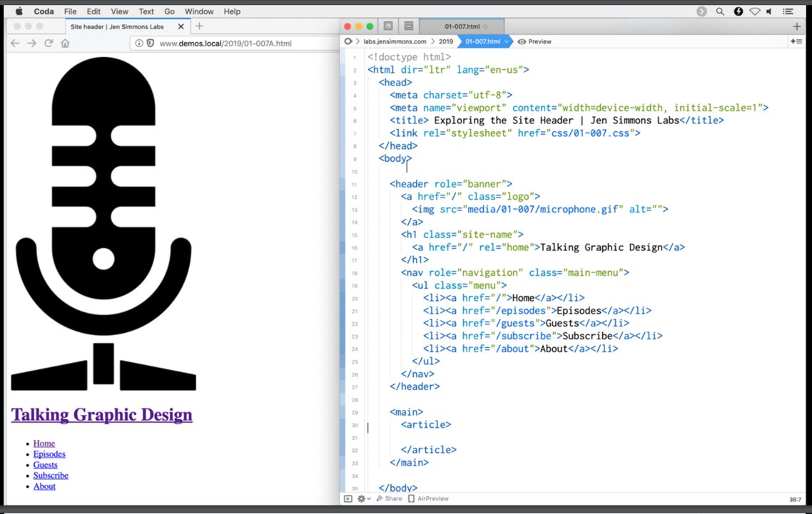This screenshot has height=514, width=812.
Task: Click the Talking Graphic Design heading link
Action: click(x=101, y=414)
